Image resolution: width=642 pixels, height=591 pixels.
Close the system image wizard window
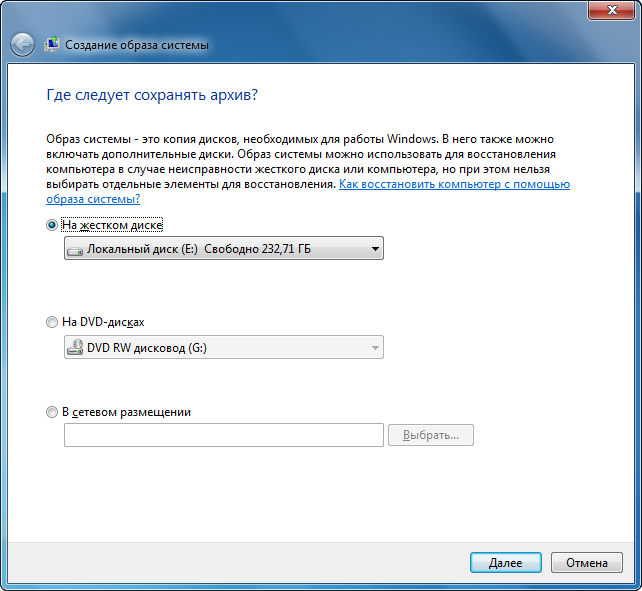coord(612,10)
